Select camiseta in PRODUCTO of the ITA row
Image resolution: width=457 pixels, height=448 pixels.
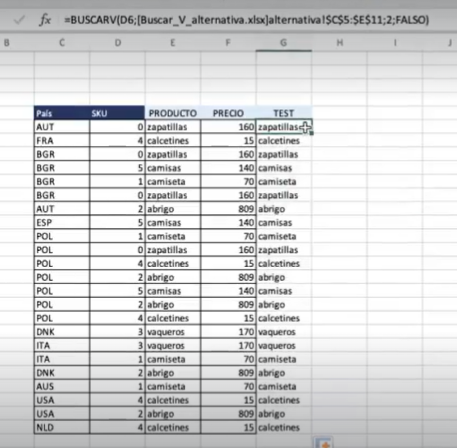click(x=173, y=359)
